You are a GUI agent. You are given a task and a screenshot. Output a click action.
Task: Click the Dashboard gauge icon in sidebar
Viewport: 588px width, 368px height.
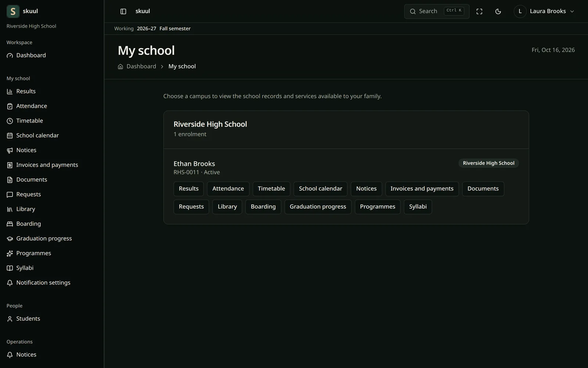click(x=10, y=56)
